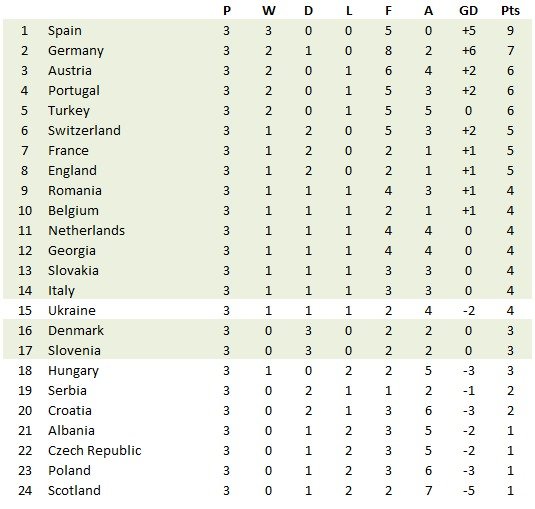Screen dimensions: 535x509
Task: Select rank number 24 cell
Action: point(25,491)
